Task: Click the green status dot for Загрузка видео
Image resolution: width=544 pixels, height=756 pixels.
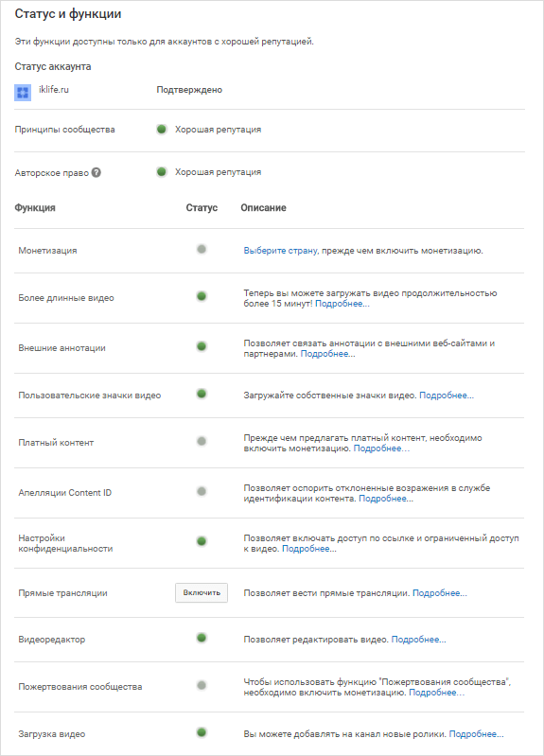Action: coord(202,732)
